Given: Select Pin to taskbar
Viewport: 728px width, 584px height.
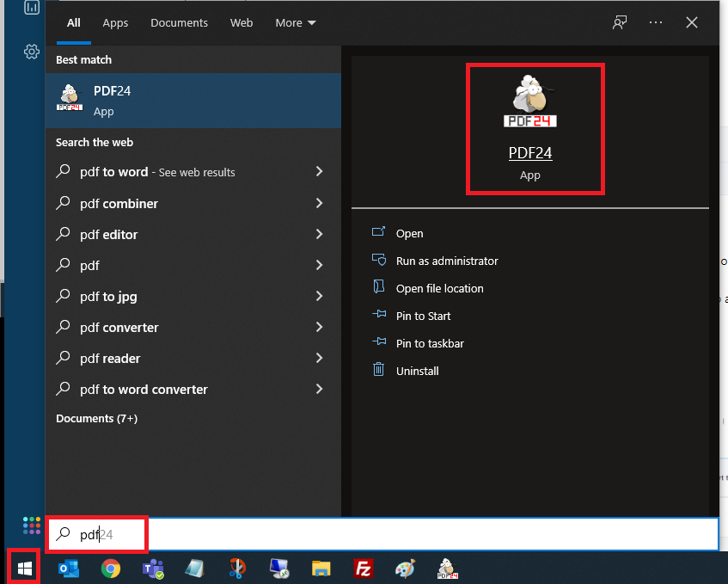Looking at the screenshot, I should (430, 343).
